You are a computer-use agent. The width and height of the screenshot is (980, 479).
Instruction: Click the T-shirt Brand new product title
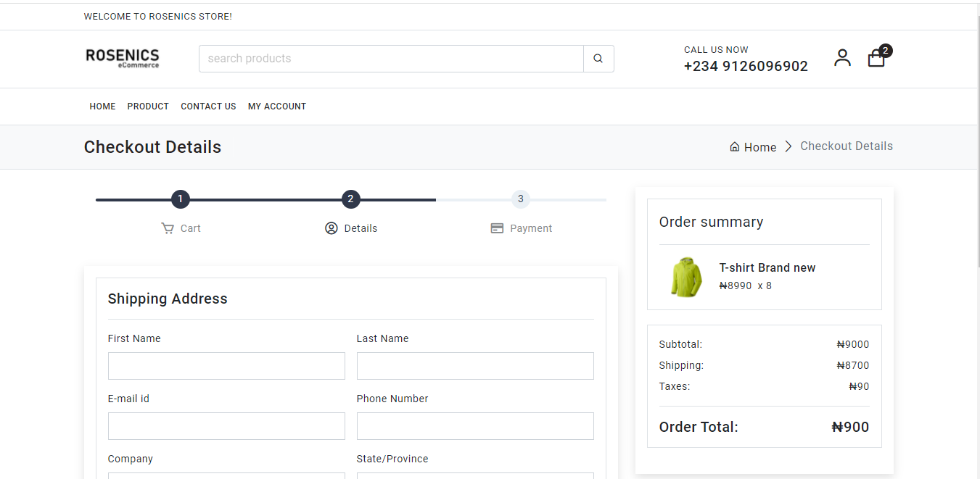click(x=767, y=268)
